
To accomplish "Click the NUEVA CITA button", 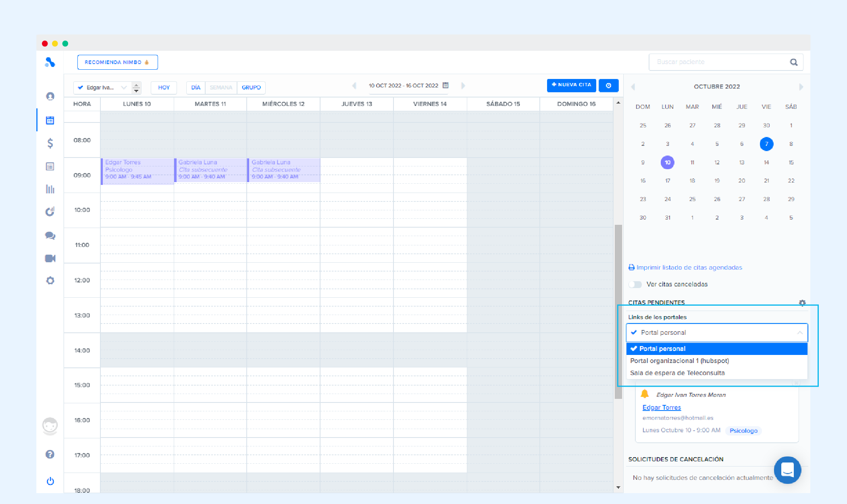I will tap(571, 85).
